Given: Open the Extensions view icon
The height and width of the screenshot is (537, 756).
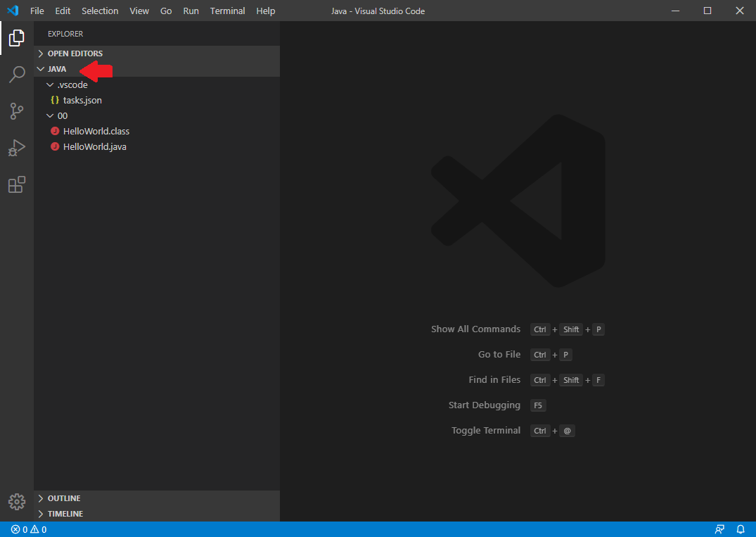Looking at the screenshot, I should tap(17, 184).
